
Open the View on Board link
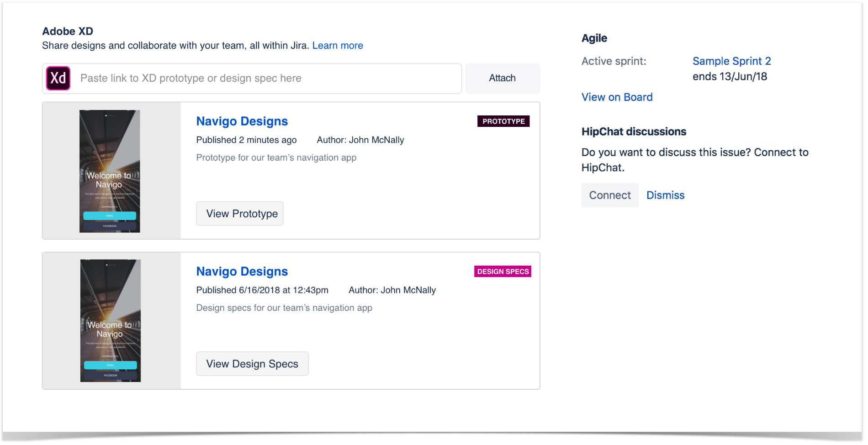tap(617, 97)
